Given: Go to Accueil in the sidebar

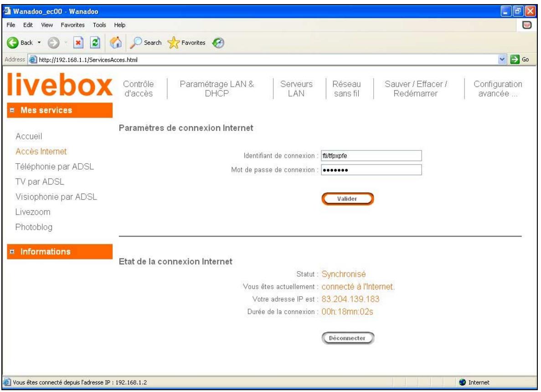Looking at the screenshot, I should pyautogui.click(x=29, y=136).
